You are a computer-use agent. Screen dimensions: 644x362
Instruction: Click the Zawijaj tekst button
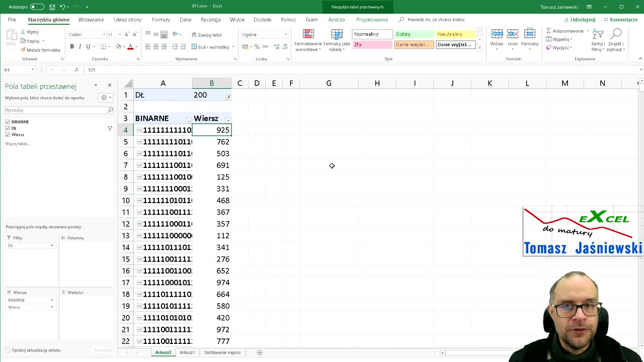point(206,35)
